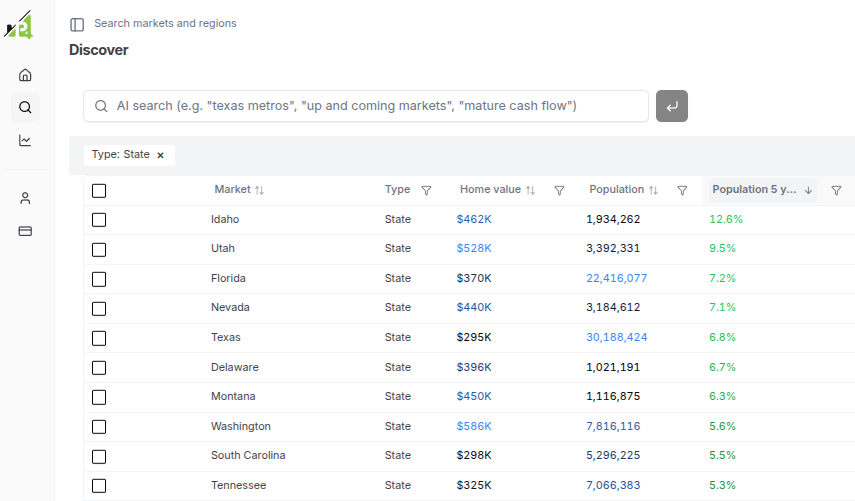Open filter for Home value column
Viewport: 855px width, 501px height.
(x=559, y=190)
